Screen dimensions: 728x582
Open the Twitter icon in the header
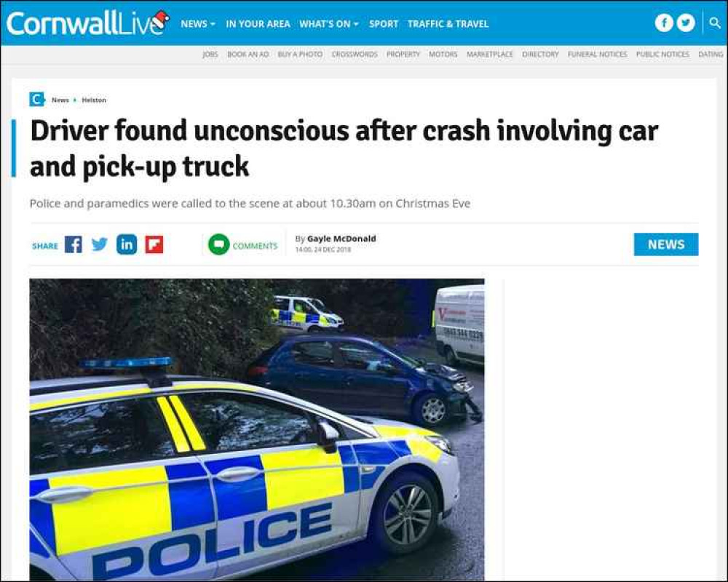point(686,23)
